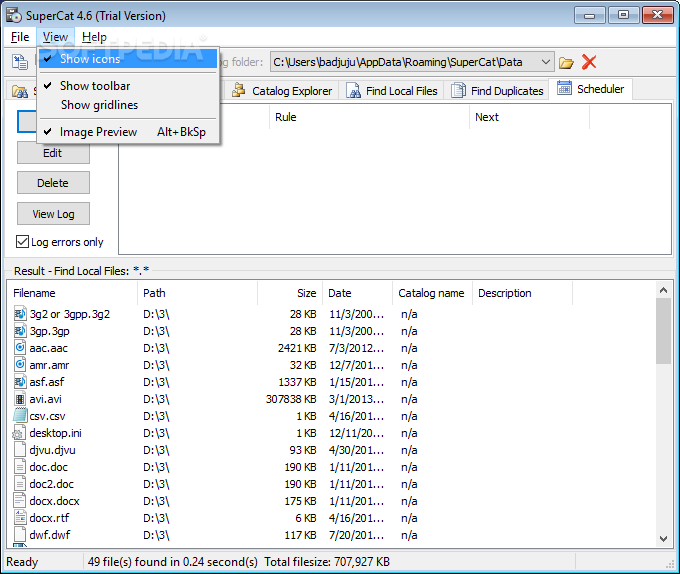Click the desktop.ini gear icon
The image size is (680, 574).
point(19,433)
